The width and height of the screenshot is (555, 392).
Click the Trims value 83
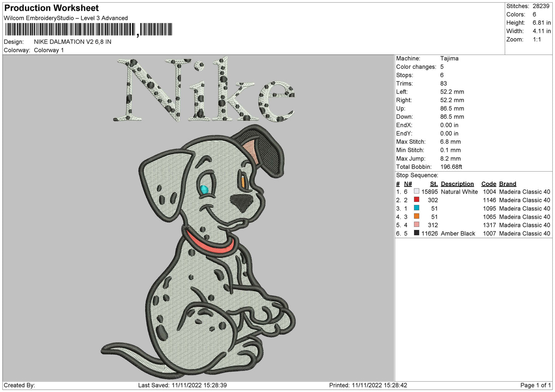443,83
